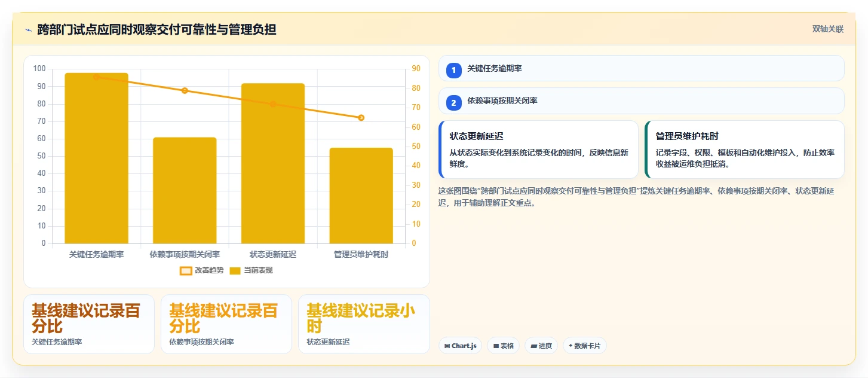868x378 pixels.
Task: Click the icon inside Chart.js chip
Action: (x=447, y=346)
